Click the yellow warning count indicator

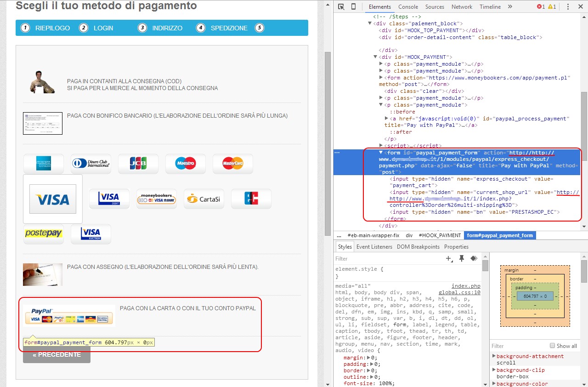(552, 7)
